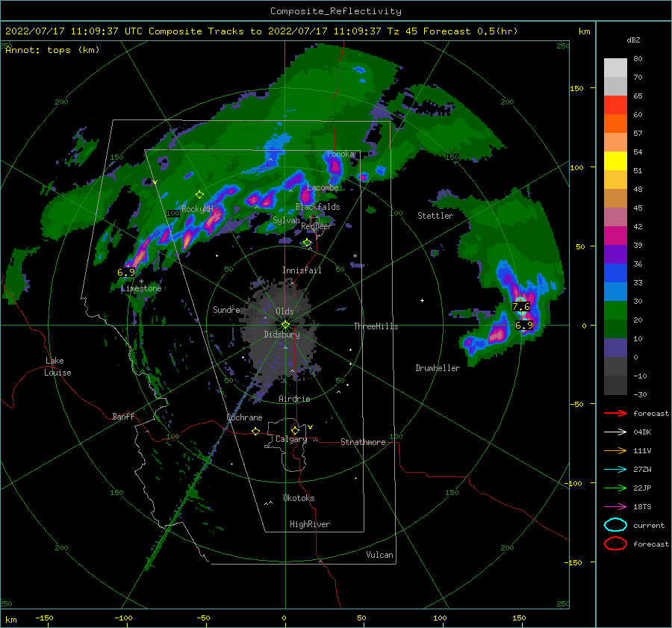The width and height of the screenshot is (672, 628).
Task: Click the Banff label
Action: click(123, 417)
